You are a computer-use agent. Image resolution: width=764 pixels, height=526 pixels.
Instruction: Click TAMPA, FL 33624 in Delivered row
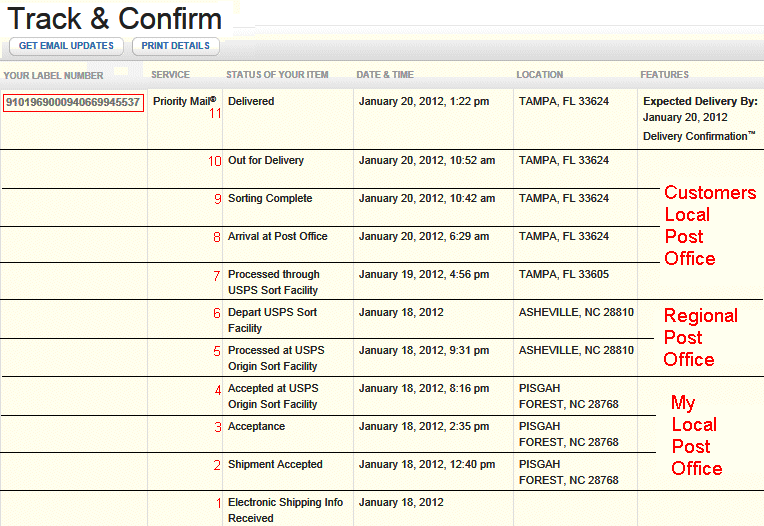pyautogui.click(x=564, y=101)
